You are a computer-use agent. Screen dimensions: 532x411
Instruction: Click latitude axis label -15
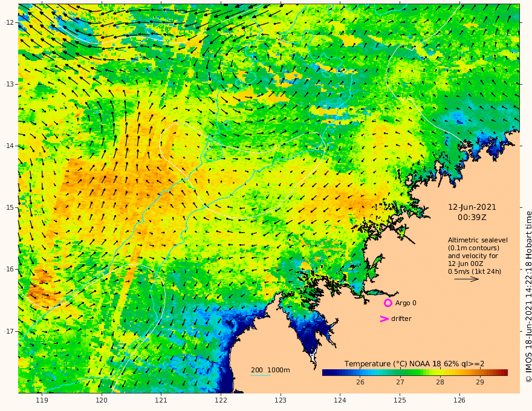click(9, 207)
